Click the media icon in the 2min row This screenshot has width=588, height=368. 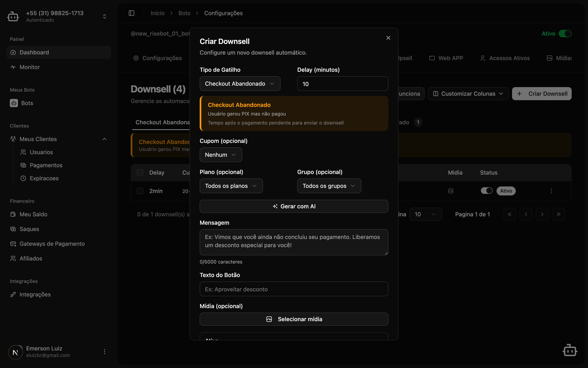point(451,191)
